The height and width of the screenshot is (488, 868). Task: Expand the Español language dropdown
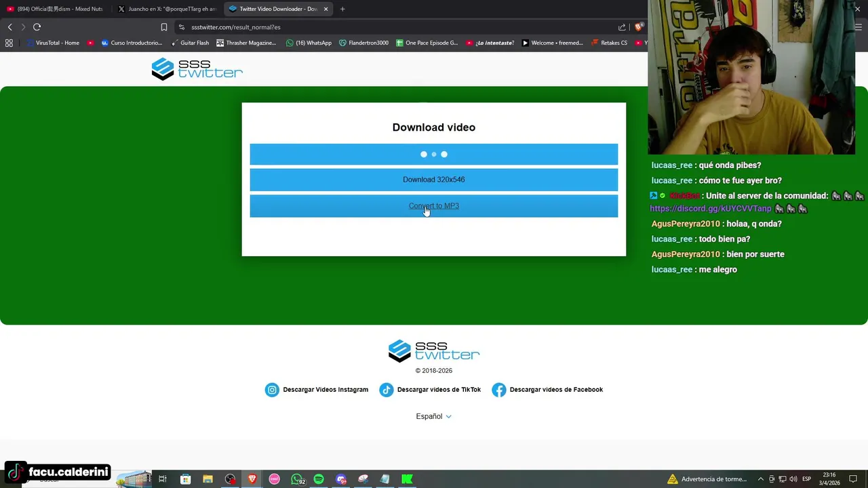[x=434, y=416]
